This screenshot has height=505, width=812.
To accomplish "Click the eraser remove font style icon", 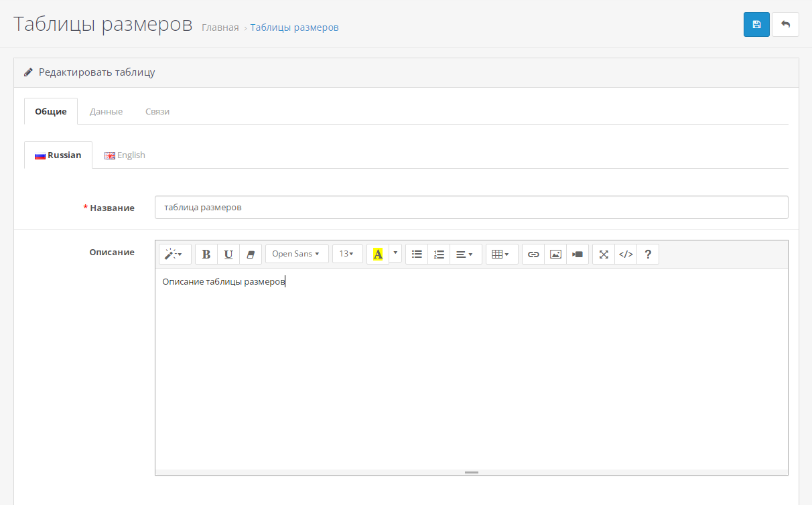I will [x=251, y=255].
